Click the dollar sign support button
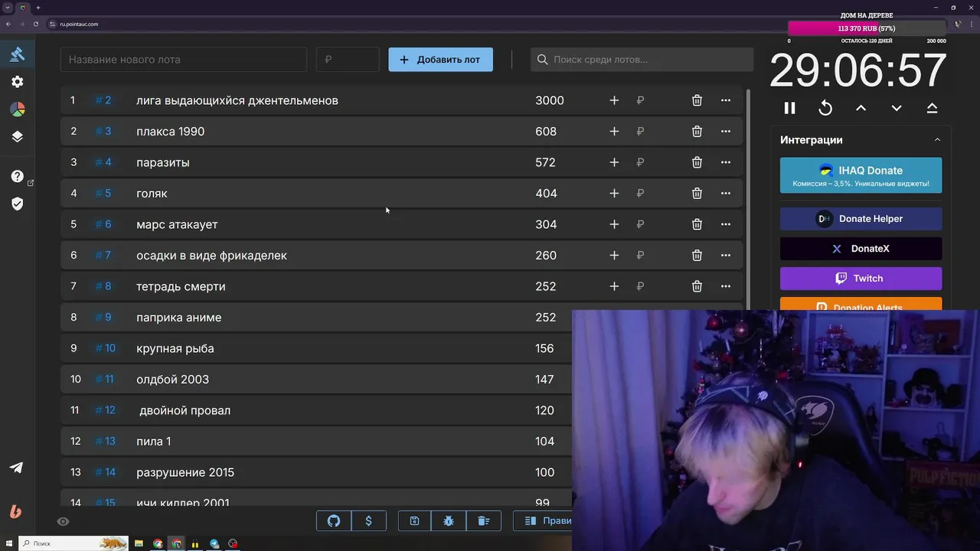Screen dimensions: 980x551 [x=369, y=521]
